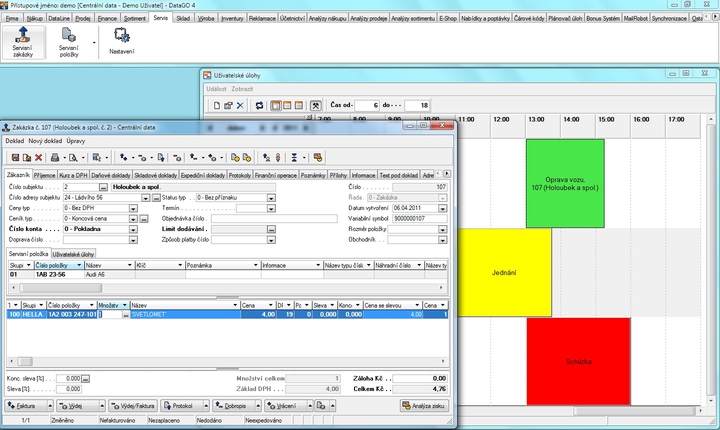Click the Protokol button
The width and height of the screenshot is (720, 430).
click(x=182, y=406)
